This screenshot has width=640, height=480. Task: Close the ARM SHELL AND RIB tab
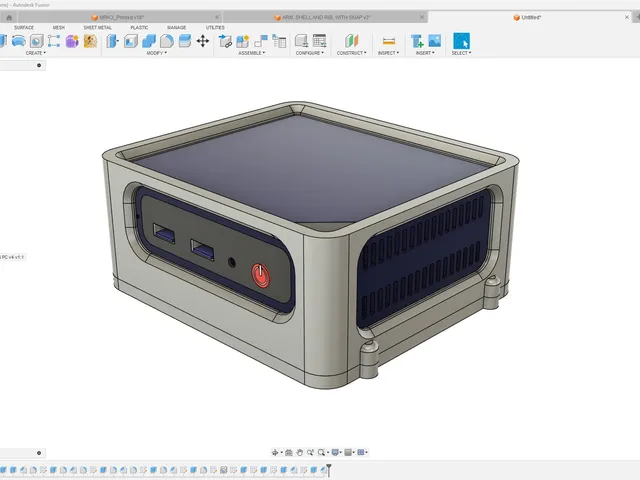point(422,17)
